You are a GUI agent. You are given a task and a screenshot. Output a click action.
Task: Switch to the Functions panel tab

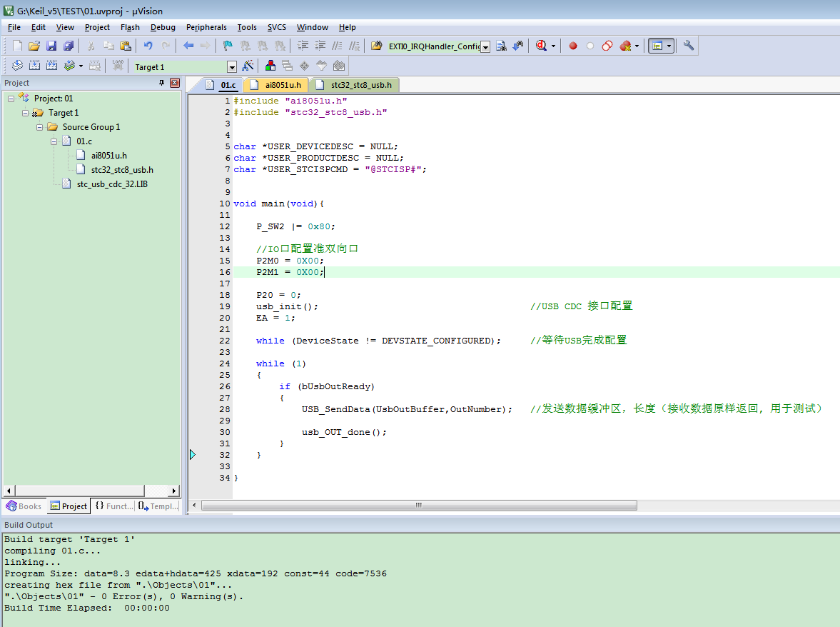click(114, 506)
